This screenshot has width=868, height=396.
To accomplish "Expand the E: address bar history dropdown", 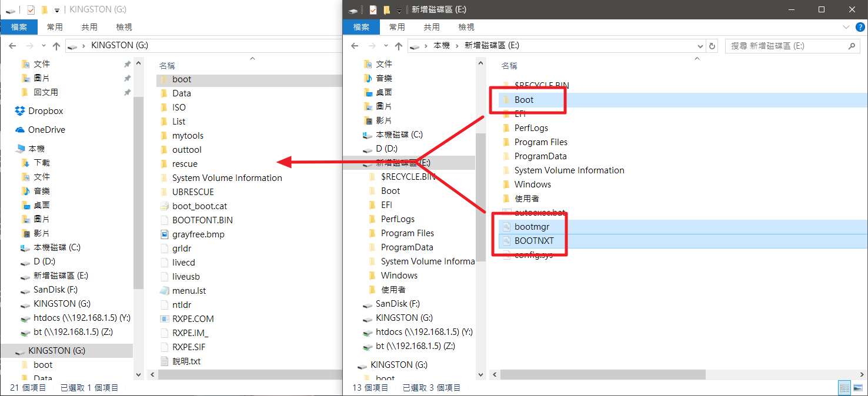I will (700, 46).
